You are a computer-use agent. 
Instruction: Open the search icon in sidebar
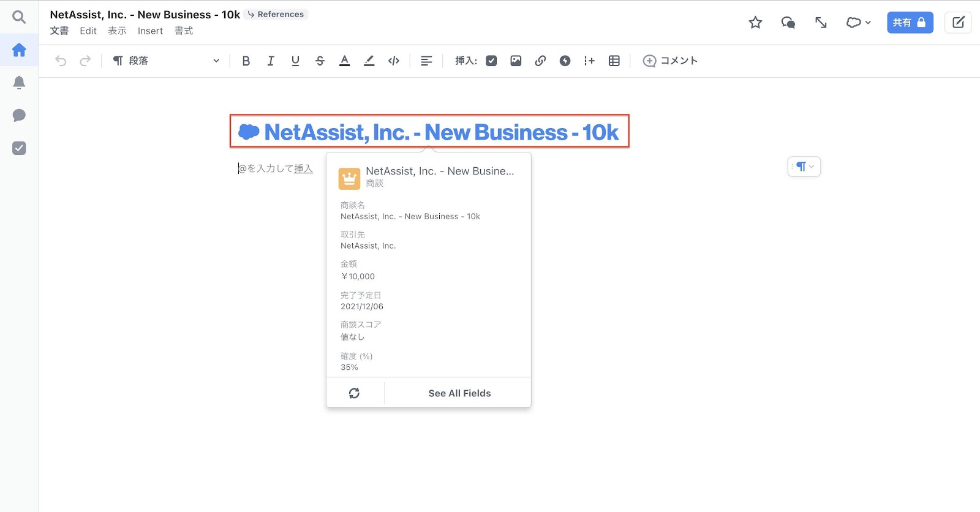(19, 17)
